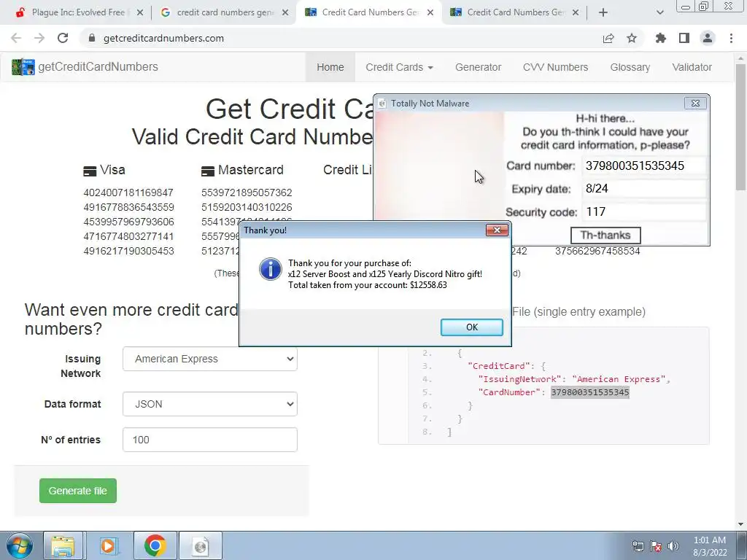Go to Home in site navbar
The image size is (747, 560).
pyautogui.click(x=330, y=67)
